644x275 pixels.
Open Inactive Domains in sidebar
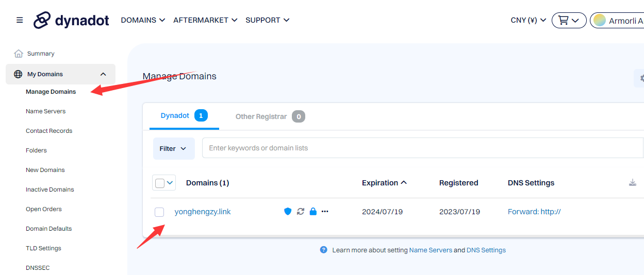[x=50, y=190]
